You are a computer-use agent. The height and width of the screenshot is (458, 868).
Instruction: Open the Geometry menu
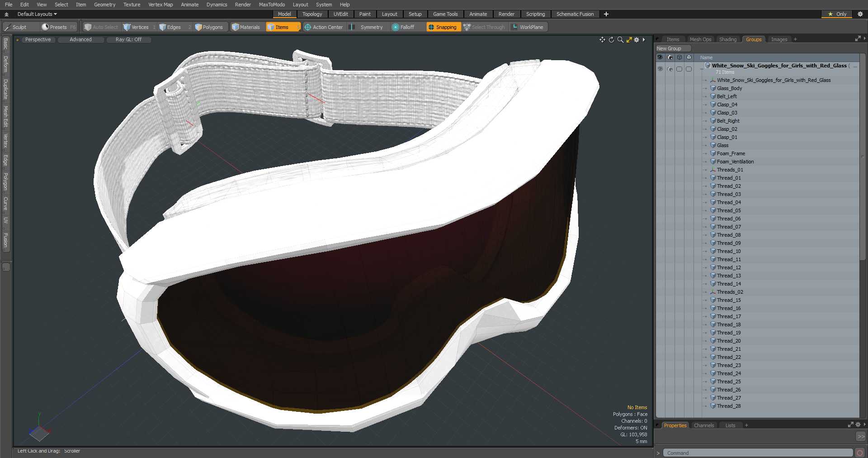(x=104, y=5)
